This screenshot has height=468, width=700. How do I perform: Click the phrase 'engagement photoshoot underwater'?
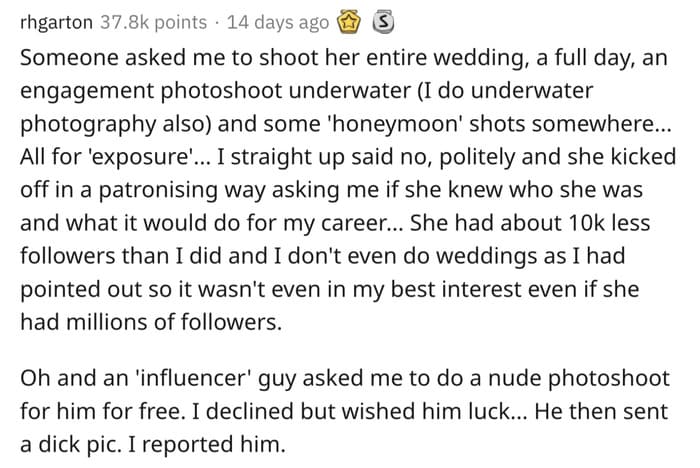pos(215,91)
